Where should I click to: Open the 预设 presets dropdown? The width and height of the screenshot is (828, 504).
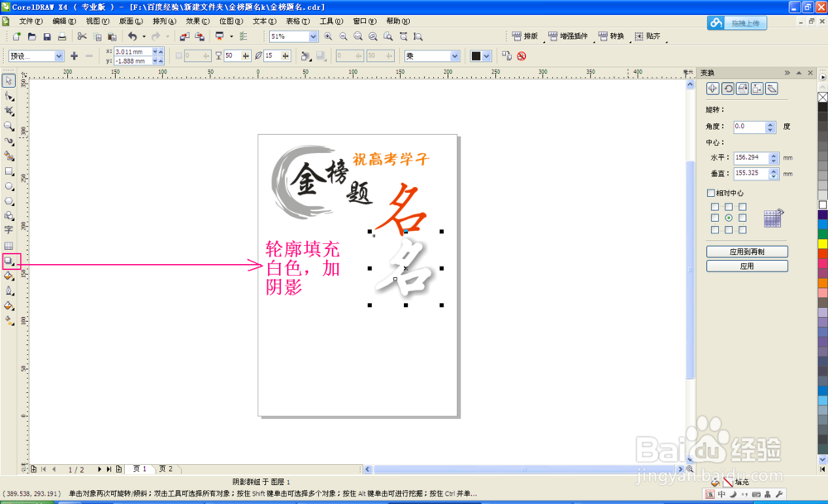coord(59,56)
